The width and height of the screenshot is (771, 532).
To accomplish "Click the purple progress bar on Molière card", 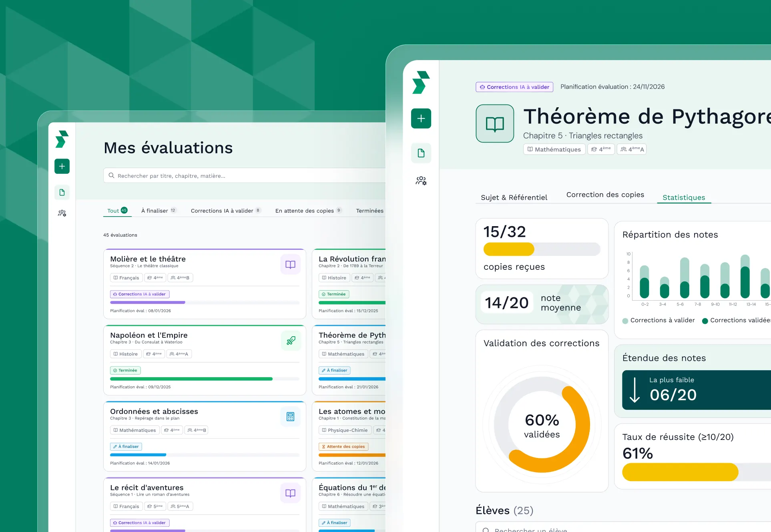I will coord(148,303).
